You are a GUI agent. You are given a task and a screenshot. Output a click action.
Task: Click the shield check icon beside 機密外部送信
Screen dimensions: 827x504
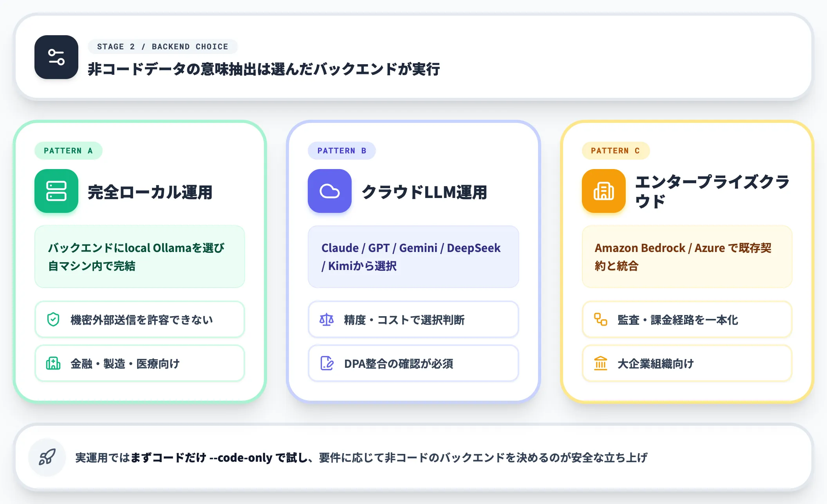[53, 319]
